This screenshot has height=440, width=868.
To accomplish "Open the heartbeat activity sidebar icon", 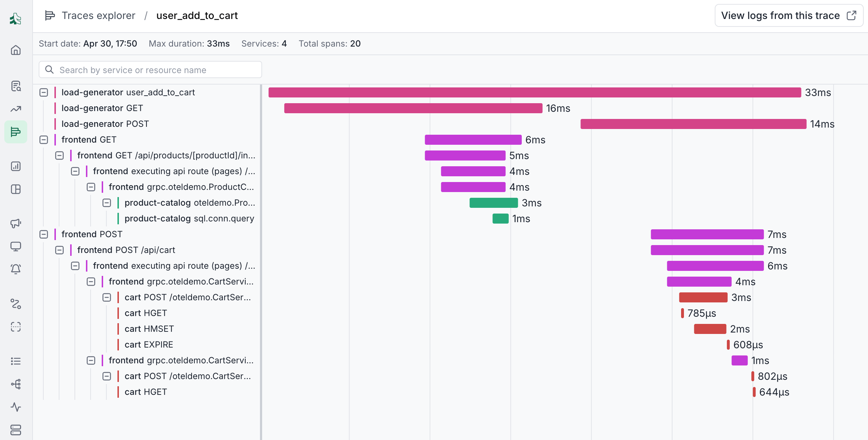I will click(x=16, y=407).
